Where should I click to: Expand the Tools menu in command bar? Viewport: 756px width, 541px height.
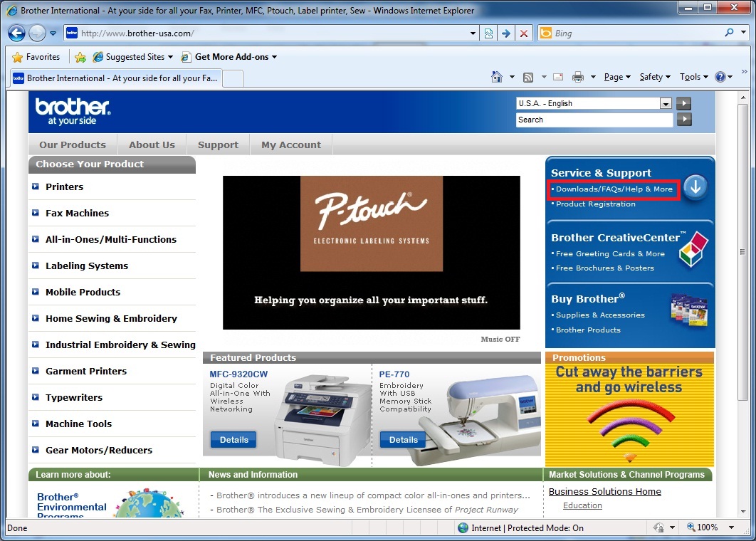coord(693,77)
